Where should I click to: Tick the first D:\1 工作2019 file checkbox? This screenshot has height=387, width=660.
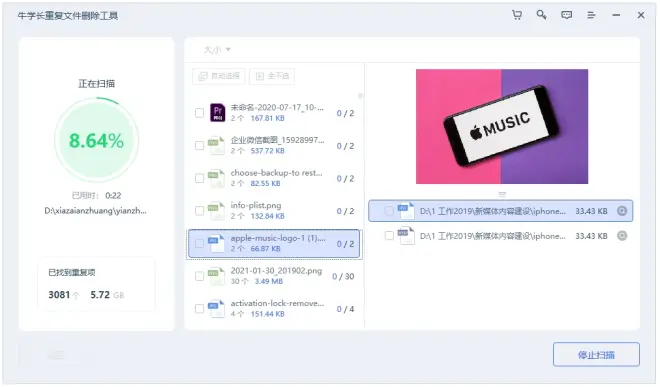pyautogui.click(x=389, y=211)
